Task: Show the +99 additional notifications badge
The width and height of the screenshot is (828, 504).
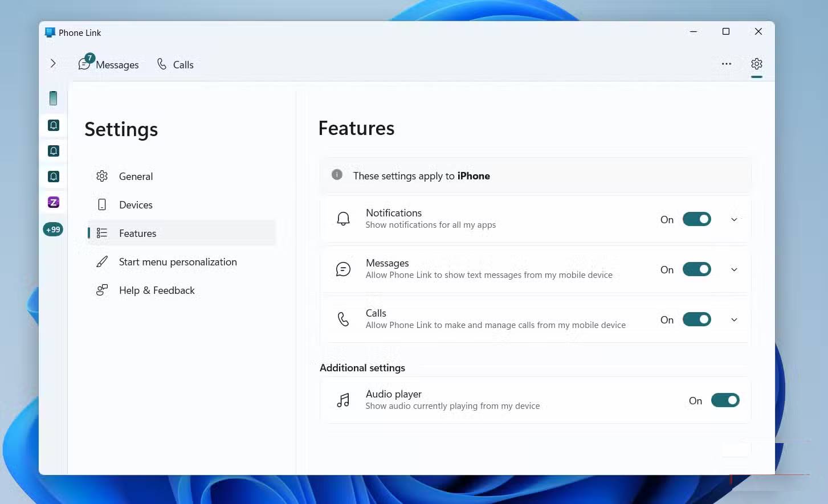Action: [53, 230]
